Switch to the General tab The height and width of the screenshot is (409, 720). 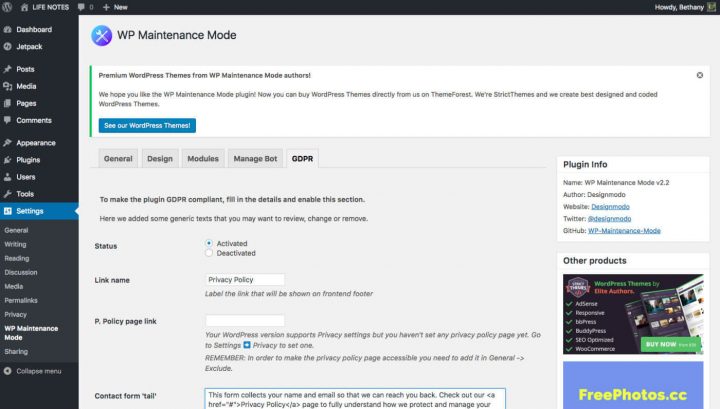[118, 158]
